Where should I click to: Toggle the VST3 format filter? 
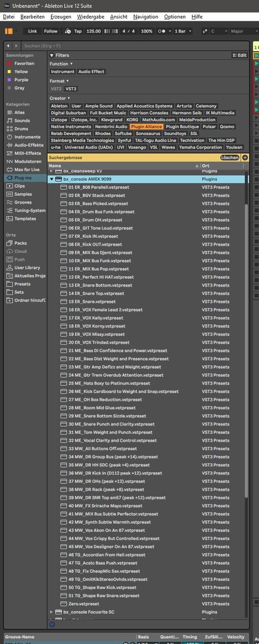[71, 89]
